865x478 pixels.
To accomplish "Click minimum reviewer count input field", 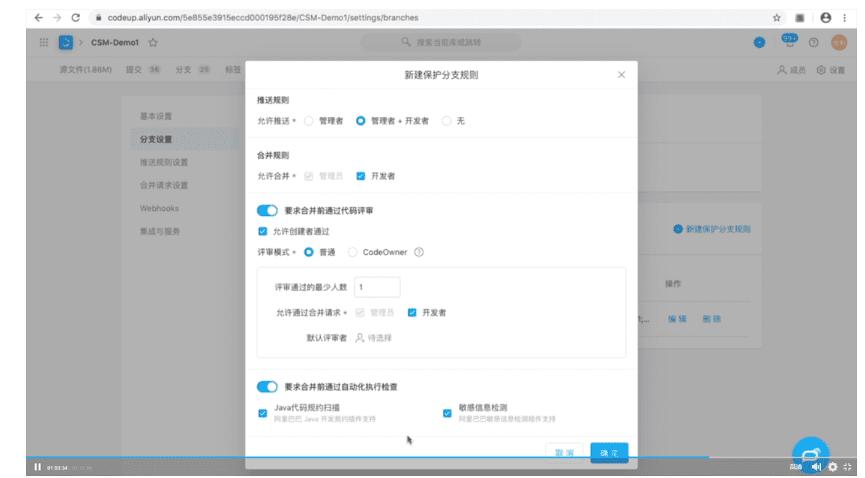I will (x=377, y=287).
